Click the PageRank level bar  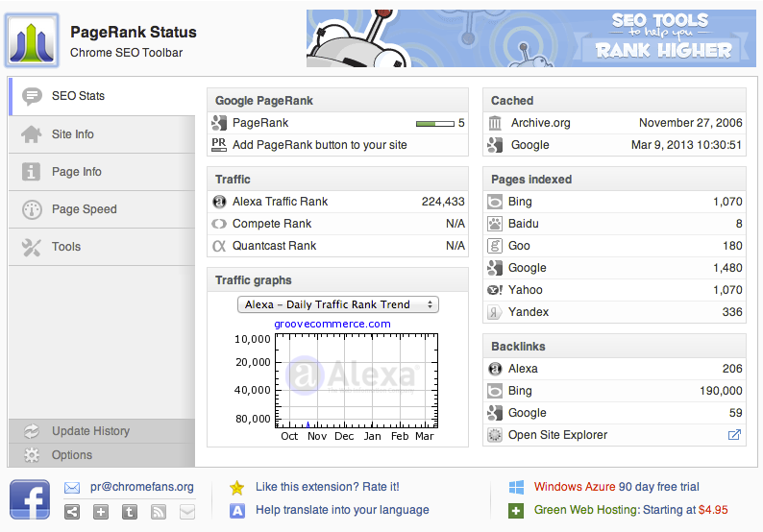tap(435, 124)
